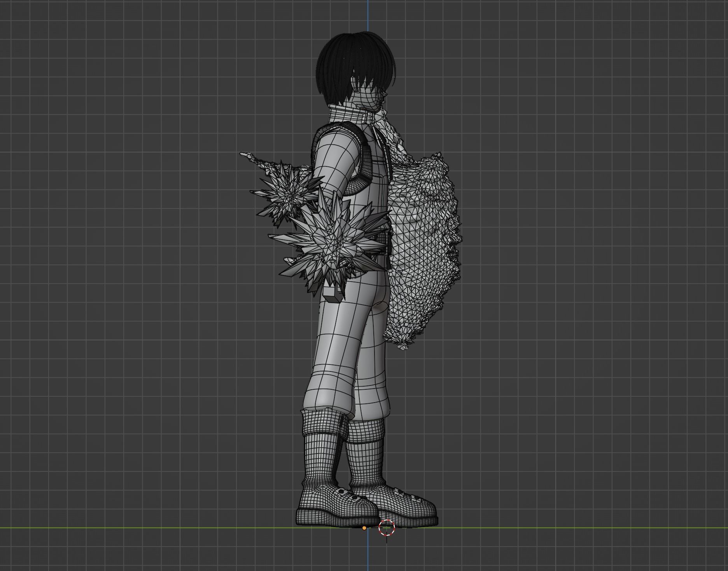Select the character's dark hair mesh

(350, 58)
